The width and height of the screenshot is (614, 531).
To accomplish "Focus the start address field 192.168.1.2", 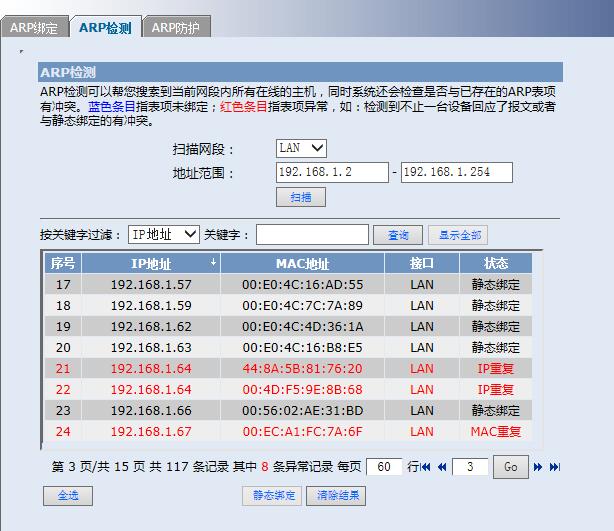I will [x=332, y=172].
